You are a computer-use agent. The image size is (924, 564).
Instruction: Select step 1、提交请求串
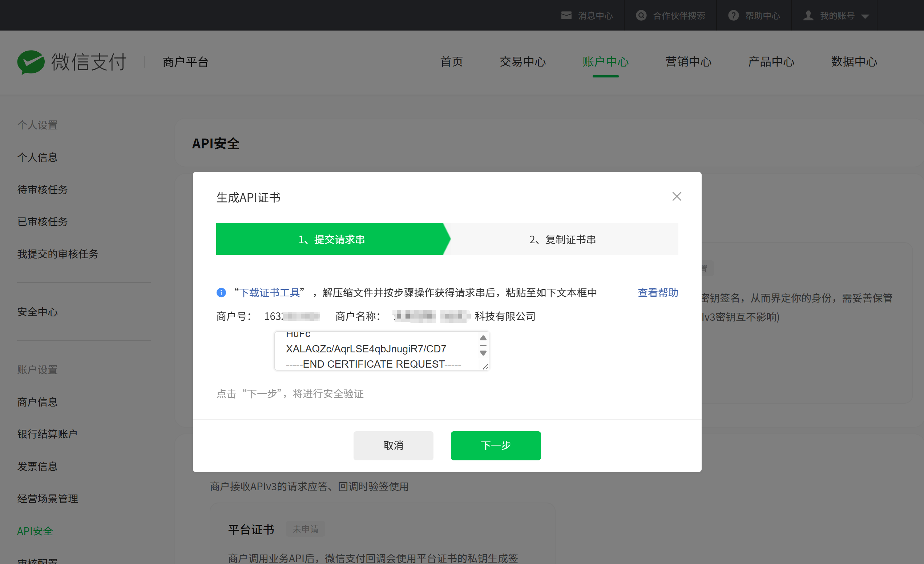[331, 239]
